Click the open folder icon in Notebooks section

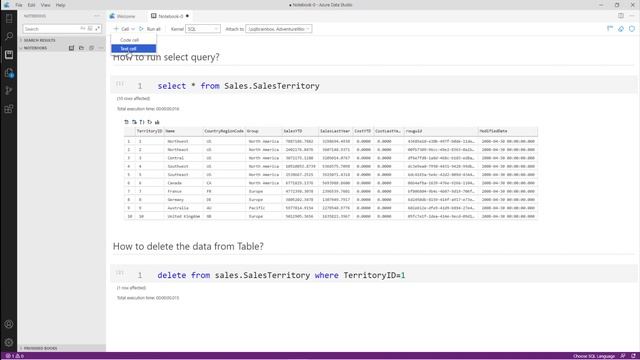pos(81,48)
